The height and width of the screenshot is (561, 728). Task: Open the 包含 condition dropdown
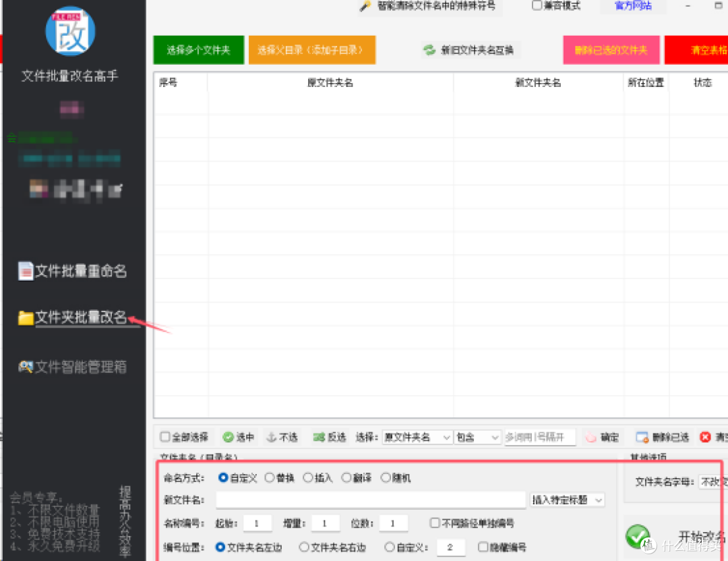click(478, 437)
